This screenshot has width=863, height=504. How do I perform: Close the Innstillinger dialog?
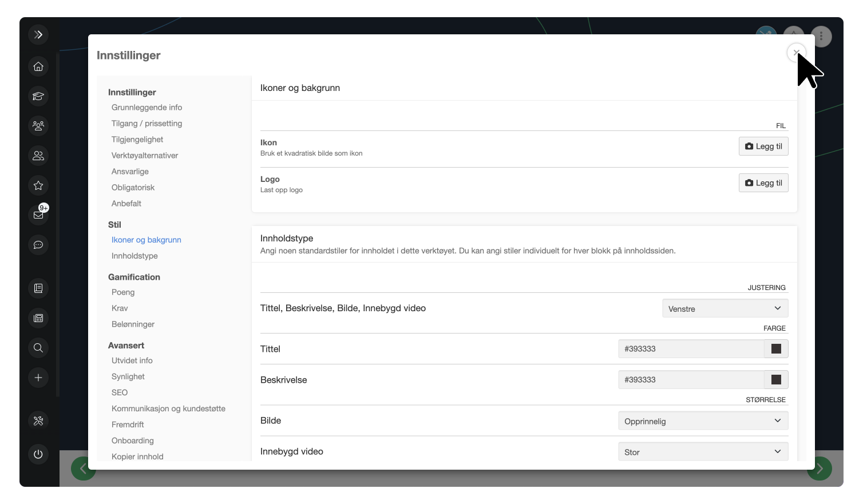pos(797,53)
